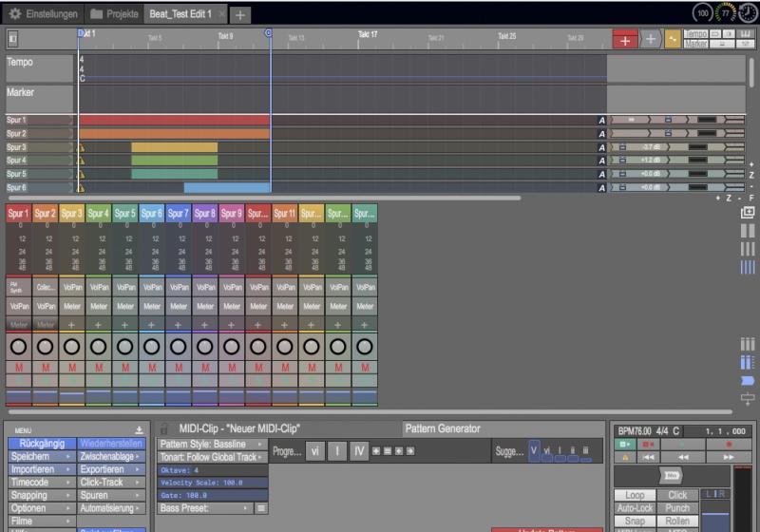760x532 pixels.
Task: Click the Oktave: 4 field
Action: (x=212, y=470)
